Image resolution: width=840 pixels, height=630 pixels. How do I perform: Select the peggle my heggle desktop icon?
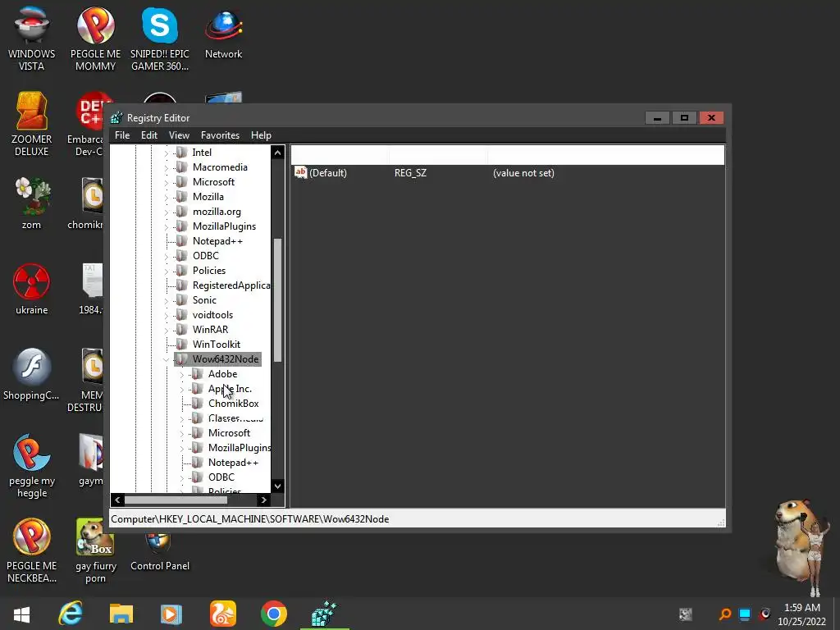click(32, 466)
